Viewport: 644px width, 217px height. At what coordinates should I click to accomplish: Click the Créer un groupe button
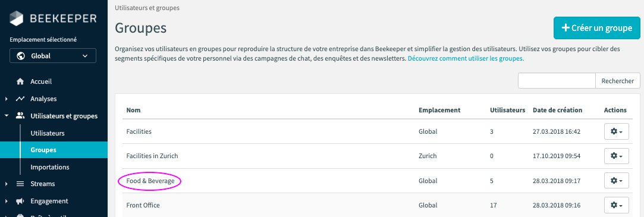597,28
